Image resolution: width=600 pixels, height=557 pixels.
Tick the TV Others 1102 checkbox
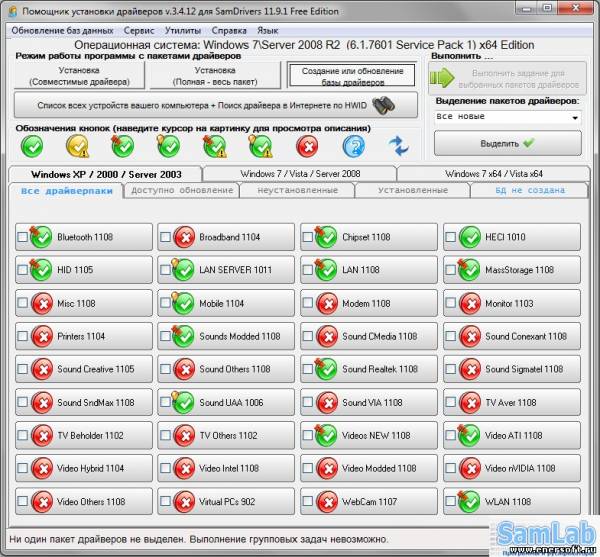[x=165, y=435]
